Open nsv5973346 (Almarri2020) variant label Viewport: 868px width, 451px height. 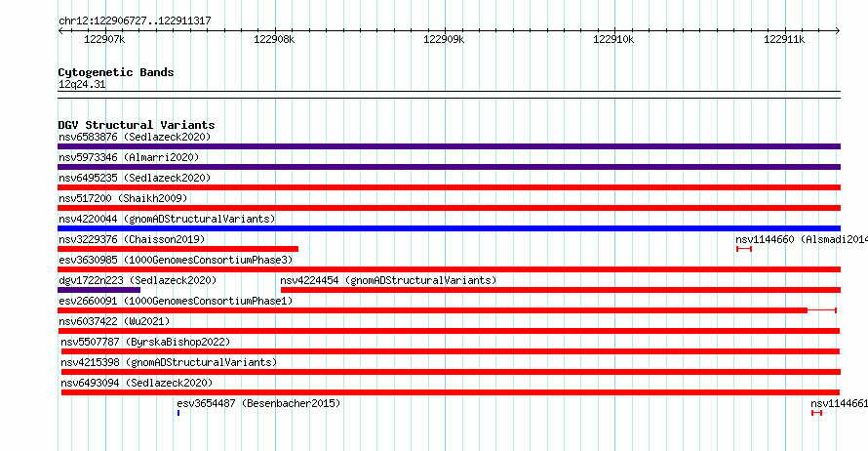[x=129, y=157]
